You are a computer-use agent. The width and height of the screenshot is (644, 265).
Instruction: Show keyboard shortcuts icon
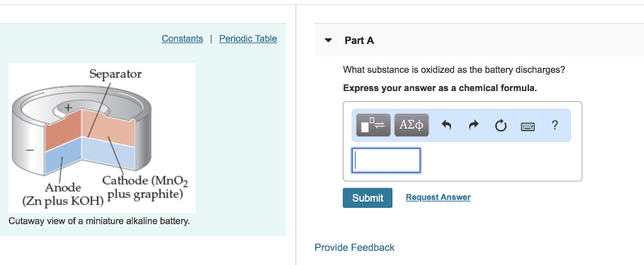(x=528, y=126)
